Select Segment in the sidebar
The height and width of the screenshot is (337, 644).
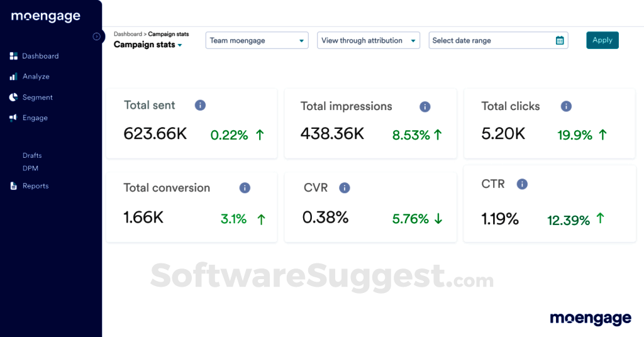pos(37,97)
